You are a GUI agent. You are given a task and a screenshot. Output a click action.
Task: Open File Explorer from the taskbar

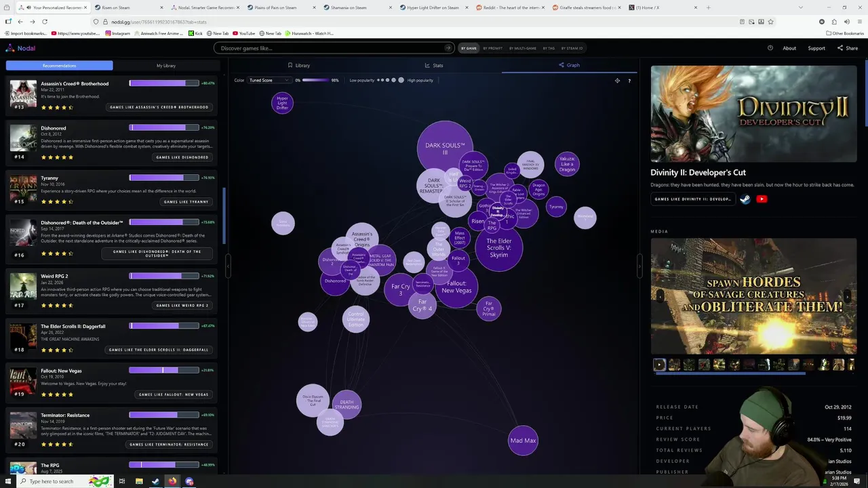[139, 481]
